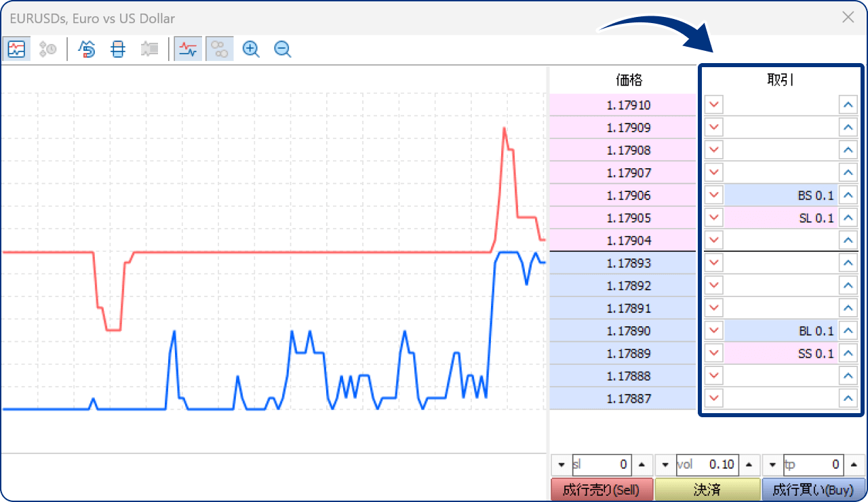Click blue buy arrow at 1.17905
868x502 pixels.
848,218
